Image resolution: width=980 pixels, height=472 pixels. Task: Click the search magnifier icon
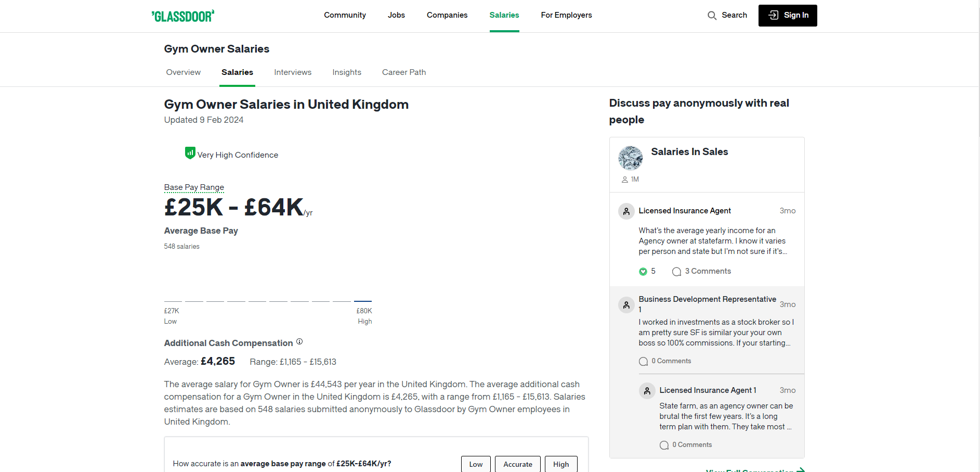[712, 16]
